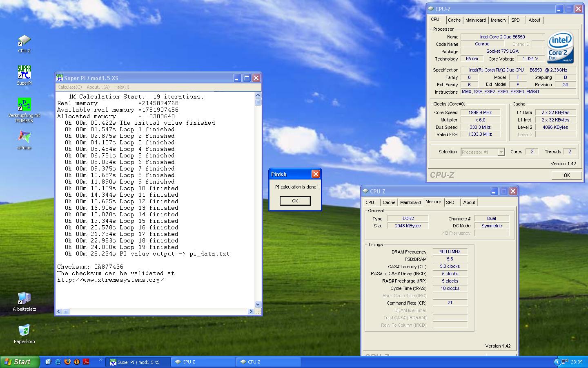
Task: Open the wPrime desktop icon
Action: tap(24, 140)
